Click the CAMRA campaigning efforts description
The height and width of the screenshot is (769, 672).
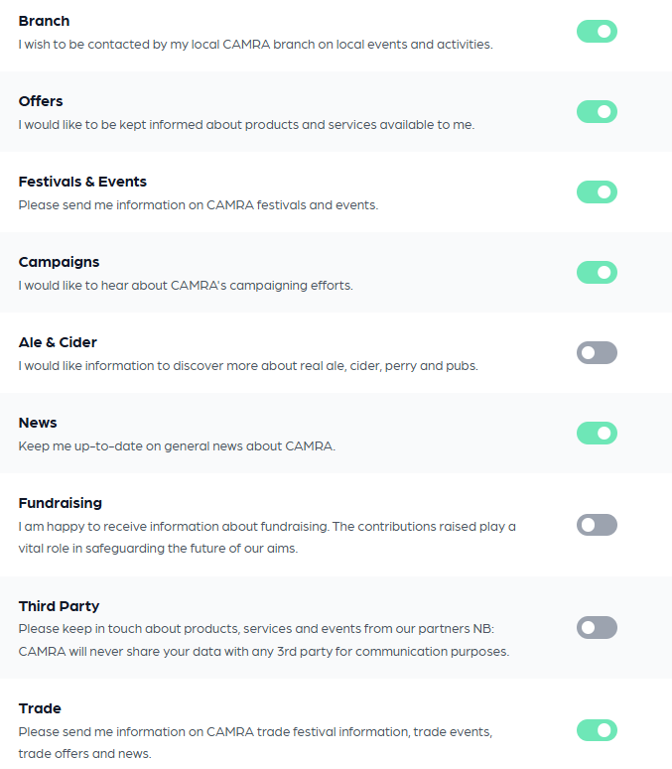click(185, 286)
